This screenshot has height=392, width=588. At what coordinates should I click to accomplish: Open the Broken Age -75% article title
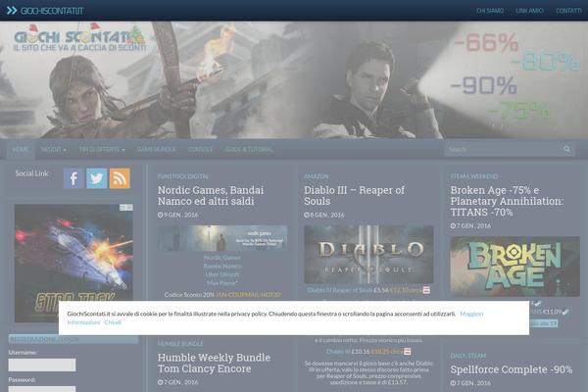507,201
